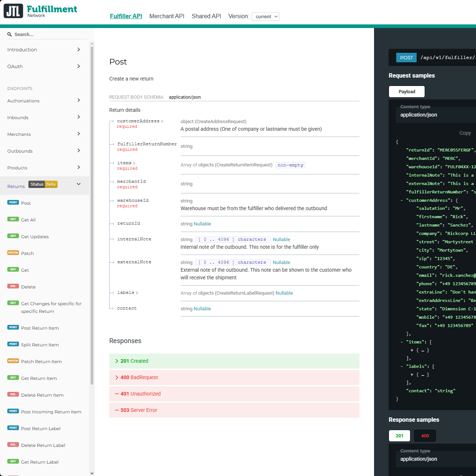476x476 pixels.
Task: Click the POST badge beside Post
Action: pyautogui.click(x=13, y=202)
